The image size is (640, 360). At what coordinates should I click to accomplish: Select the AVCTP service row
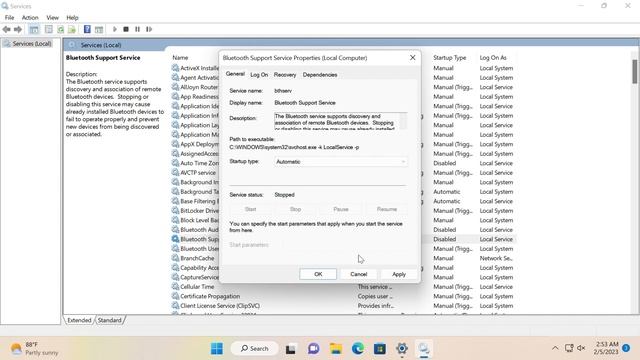(198, 173)
